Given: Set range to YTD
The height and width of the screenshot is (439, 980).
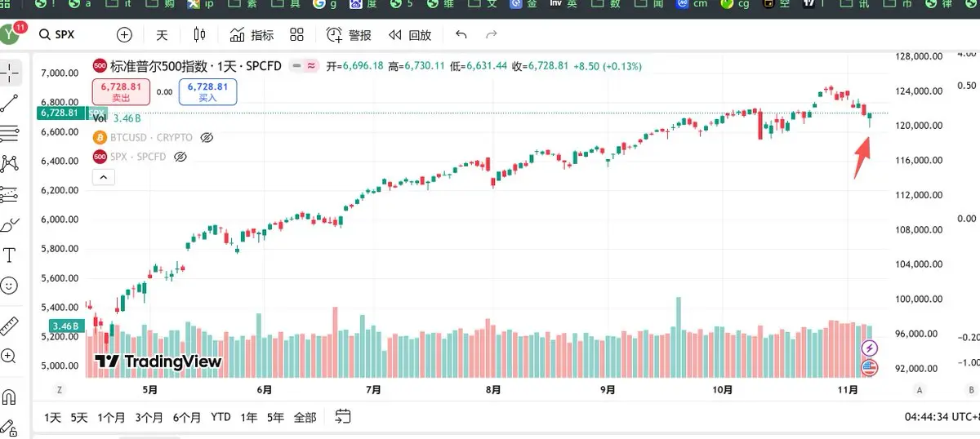Looking at the screenshot, I should pos(220,417).
